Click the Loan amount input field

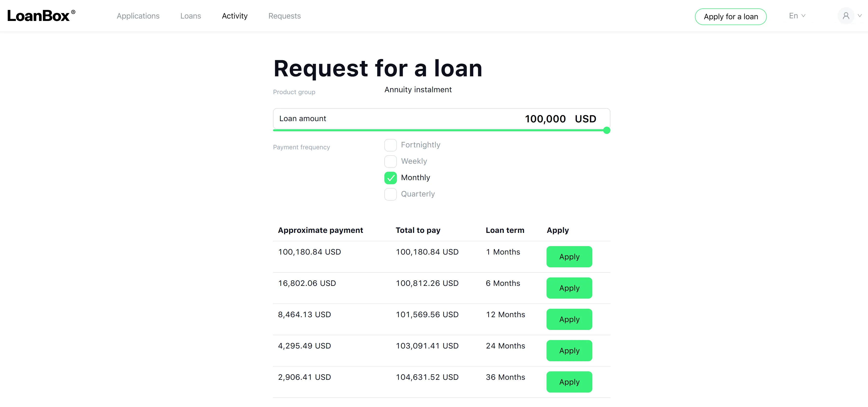[441, 118]
